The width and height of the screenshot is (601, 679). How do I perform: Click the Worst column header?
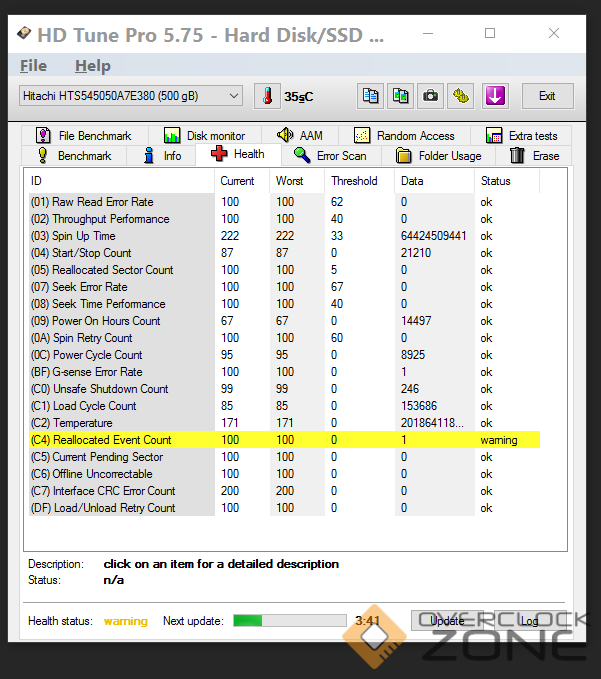pyautogui.click(x=297, y=181)
